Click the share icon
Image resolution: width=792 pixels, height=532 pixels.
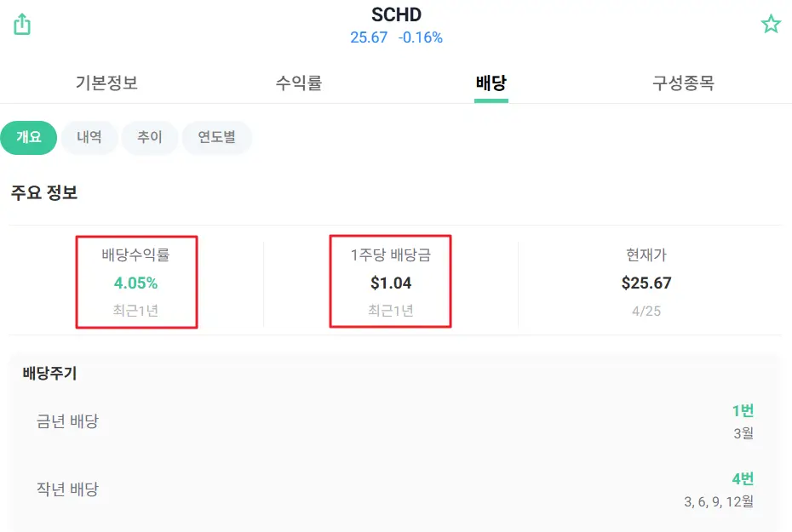[22, 25]
